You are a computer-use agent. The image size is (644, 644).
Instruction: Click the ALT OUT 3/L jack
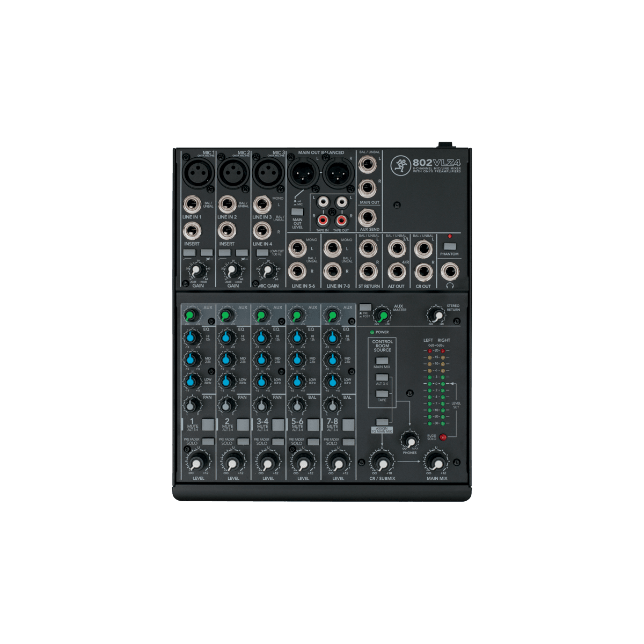click(397, 248)
